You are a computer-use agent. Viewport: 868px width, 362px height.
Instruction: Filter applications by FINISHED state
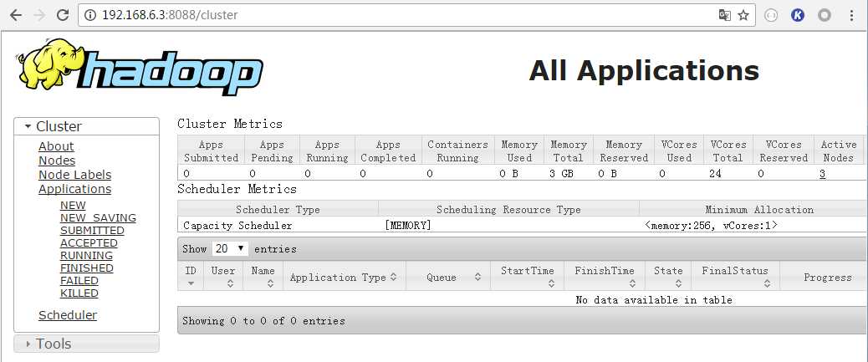86,268
